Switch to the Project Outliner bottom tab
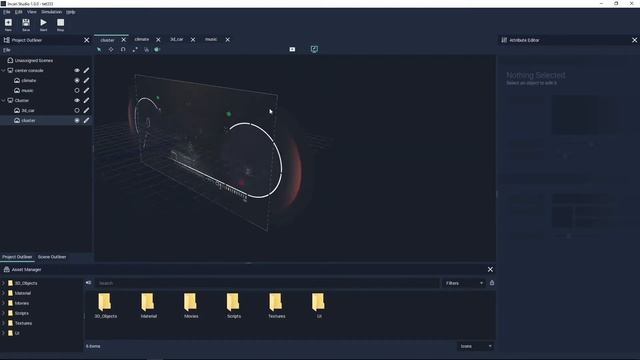 point(17,257)
